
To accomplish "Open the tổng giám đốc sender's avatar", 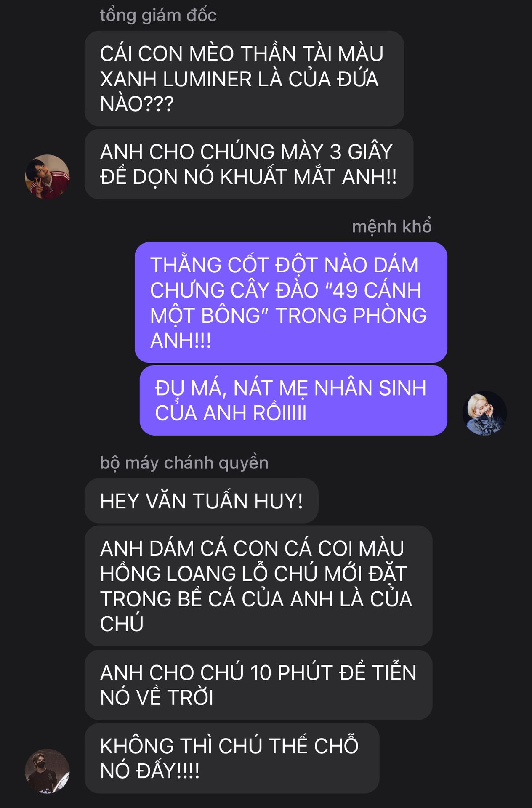I will tap(47, 177).
